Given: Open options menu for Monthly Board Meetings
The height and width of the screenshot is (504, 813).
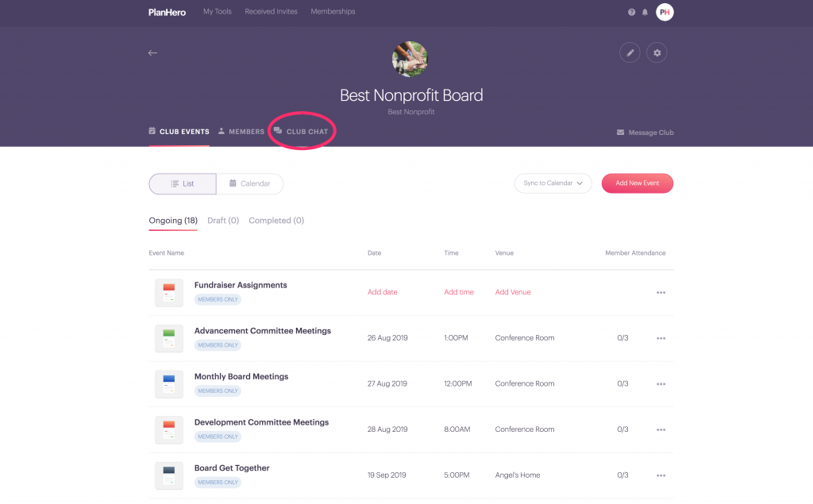Looking at the screenshot, I should tap(661, 383).
